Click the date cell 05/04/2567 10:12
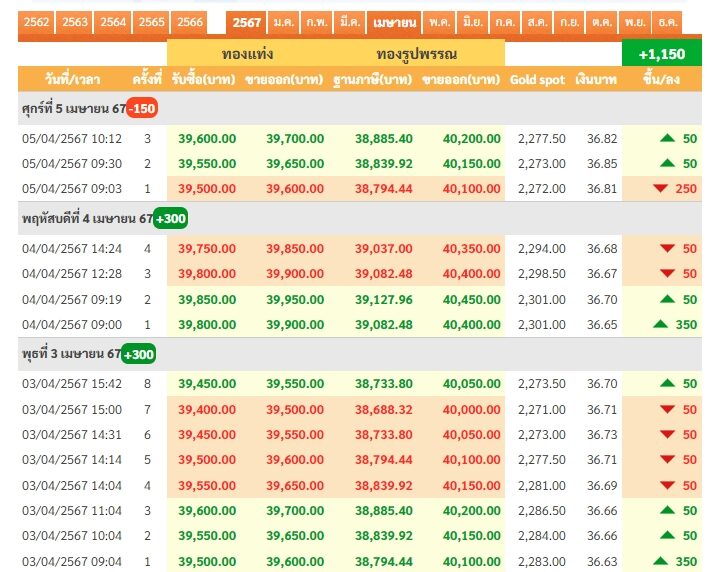Screen dimensions: 707x572 click(72, 138)
